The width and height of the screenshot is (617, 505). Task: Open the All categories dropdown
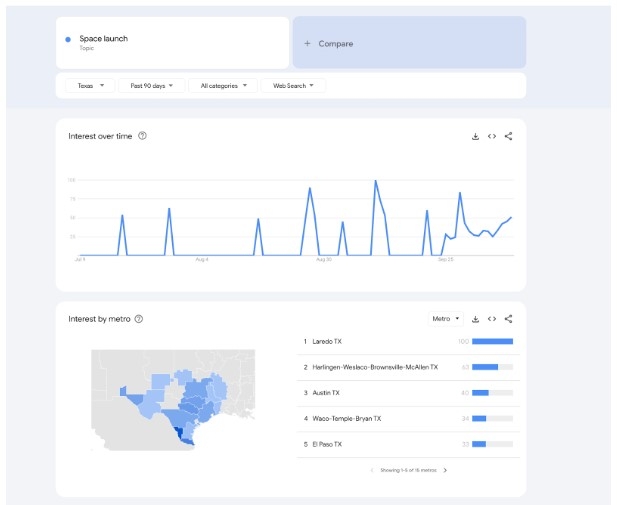click(x=223, y=86)
